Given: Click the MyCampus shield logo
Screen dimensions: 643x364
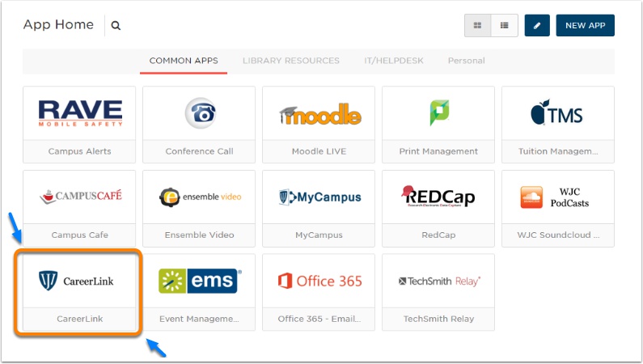Looking at the screenshot, I should click(319, 197).
